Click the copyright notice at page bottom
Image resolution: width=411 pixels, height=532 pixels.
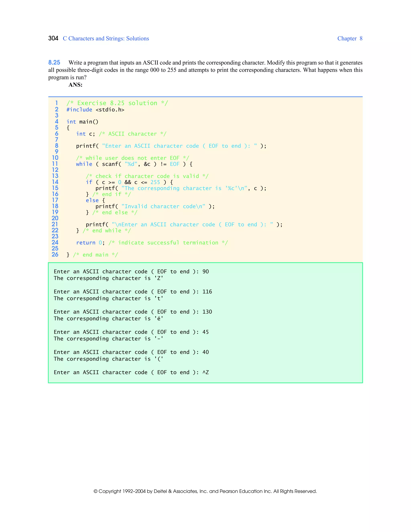[205, 491]
